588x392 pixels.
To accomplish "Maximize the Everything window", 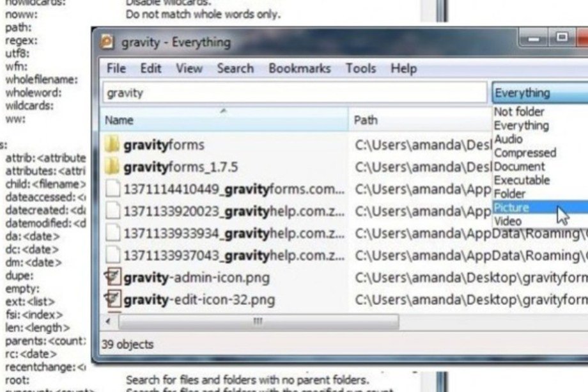I will click(x=561, y=38).
